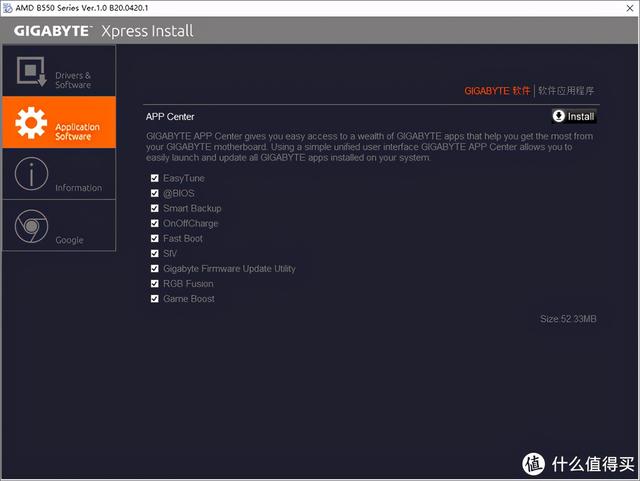Uncheck the @BIOS checkbox
The image size is (640, 481).
[155, 193]
